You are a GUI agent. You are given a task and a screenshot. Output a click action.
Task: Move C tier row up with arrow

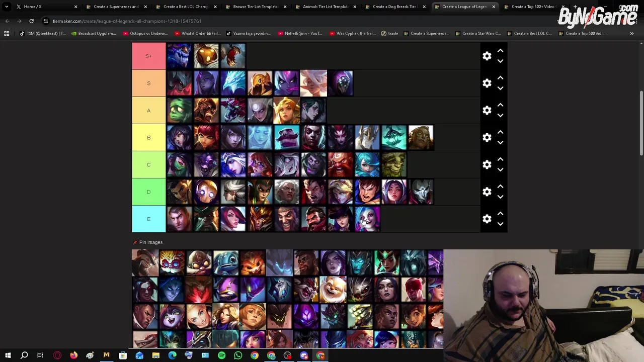tap(500, 159)
